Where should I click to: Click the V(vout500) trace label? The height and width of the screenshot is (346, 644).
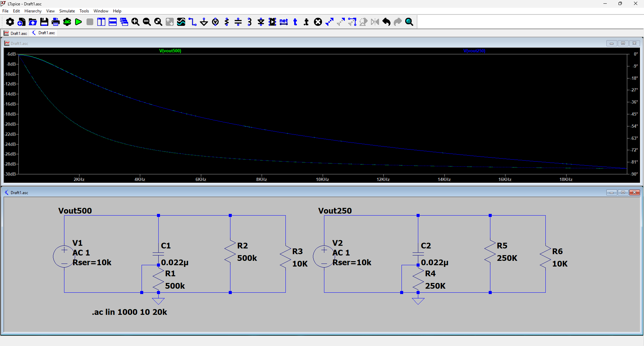[170, 51]
